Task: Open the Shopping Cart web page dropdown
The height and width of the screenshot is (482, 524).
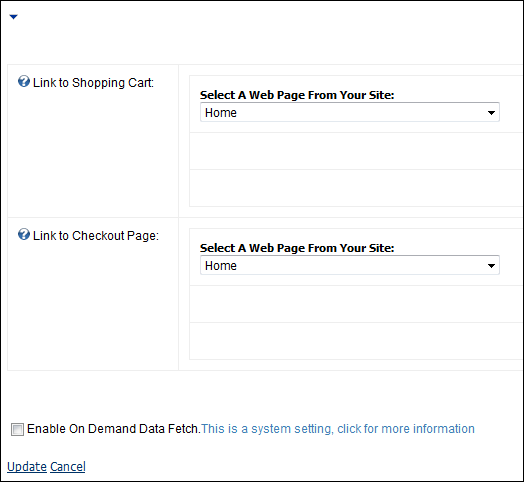Action: [x=350, y=112]
